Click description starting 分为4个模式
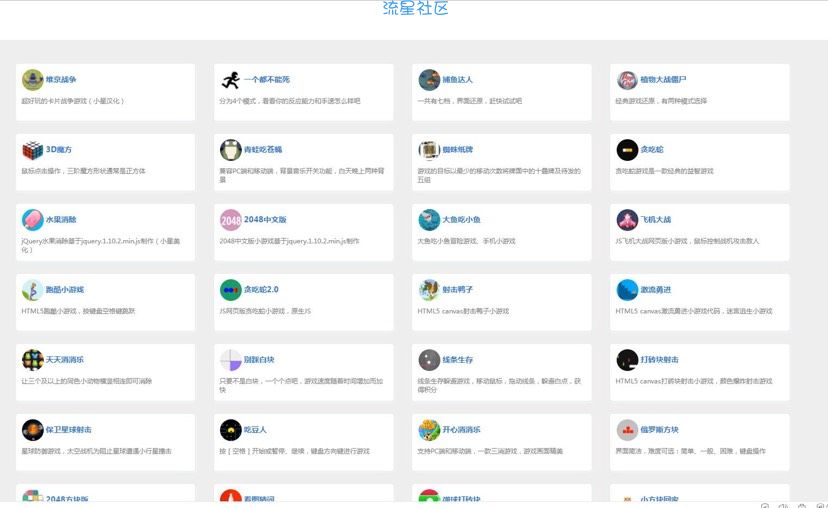 coord(290,101)
